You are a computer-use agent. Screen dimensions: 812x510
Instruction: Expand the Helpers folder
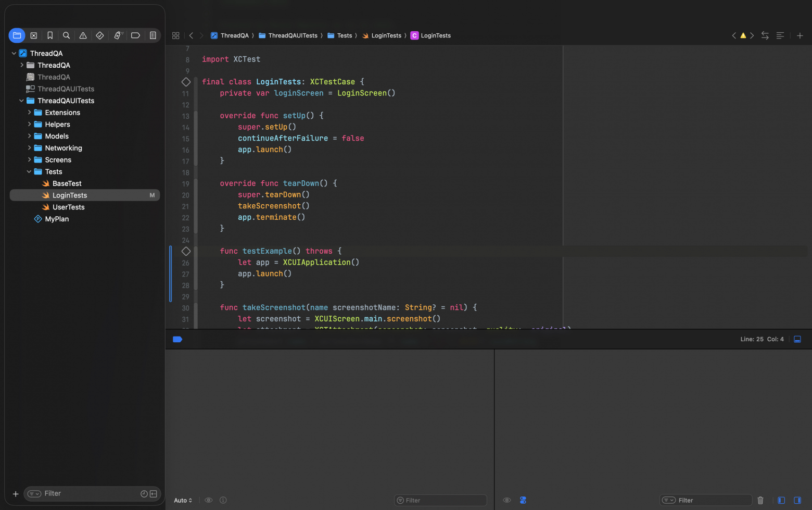point(29,125)
